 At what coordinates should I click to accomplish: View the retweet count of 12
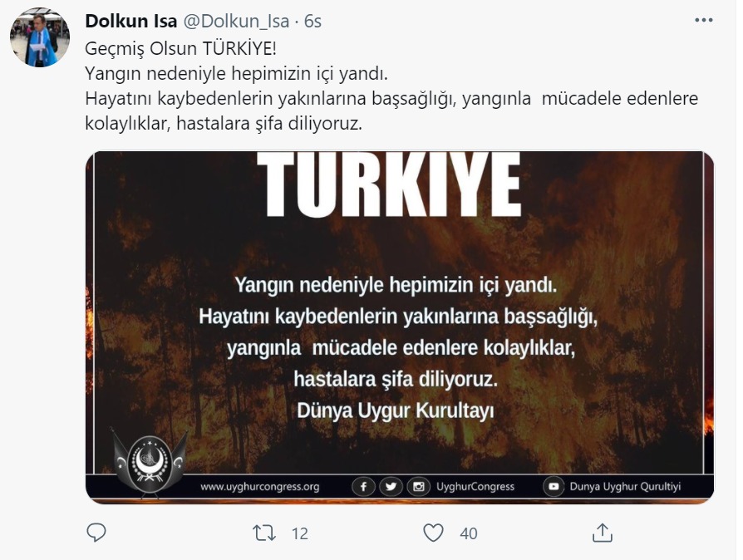click(299, 534)
